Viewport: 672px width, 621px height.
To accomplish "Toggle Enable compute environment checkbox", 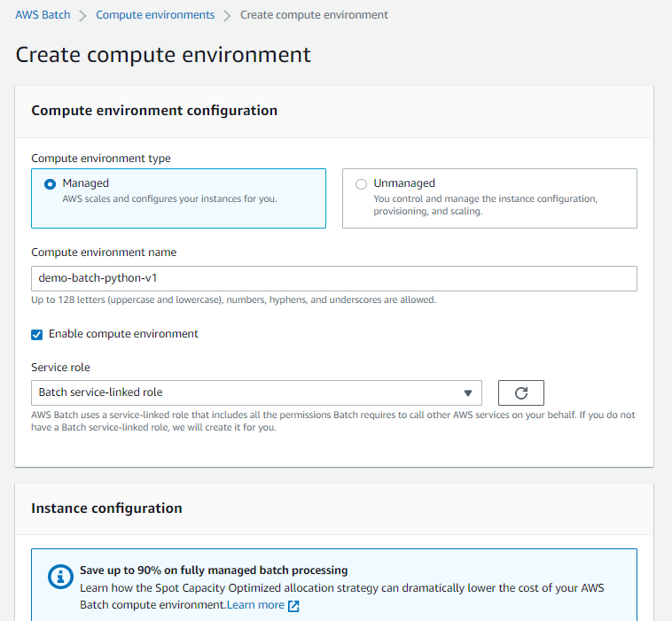I will pos(37,335).
